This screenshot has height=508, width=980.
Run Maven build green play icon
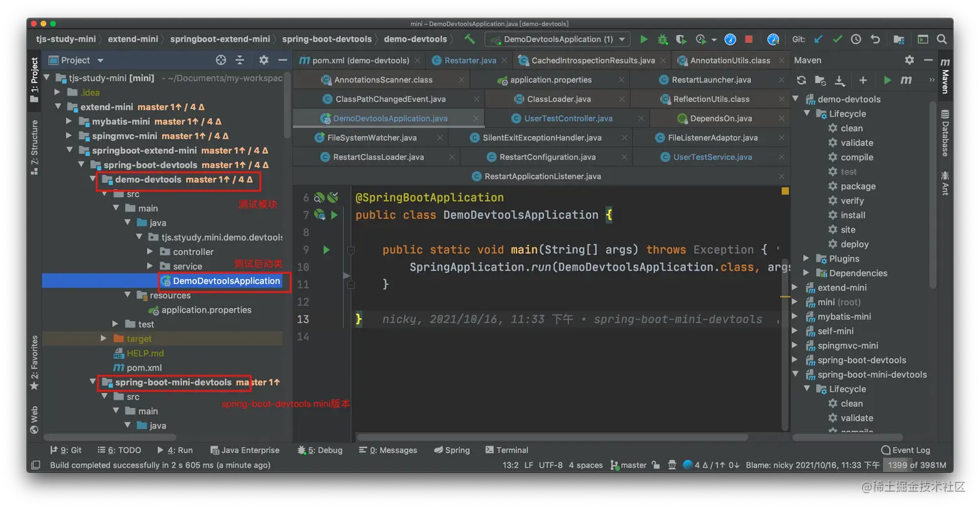tap(887, 80)
